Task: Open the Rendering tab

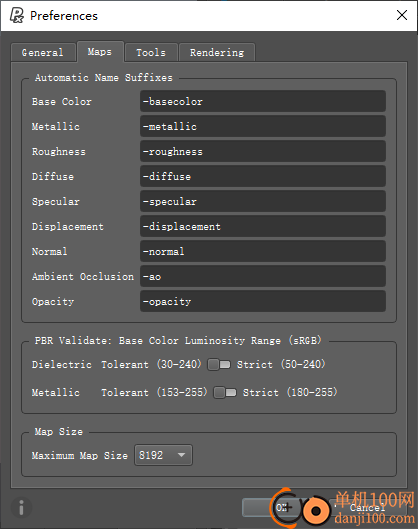Action: (217, 52)
